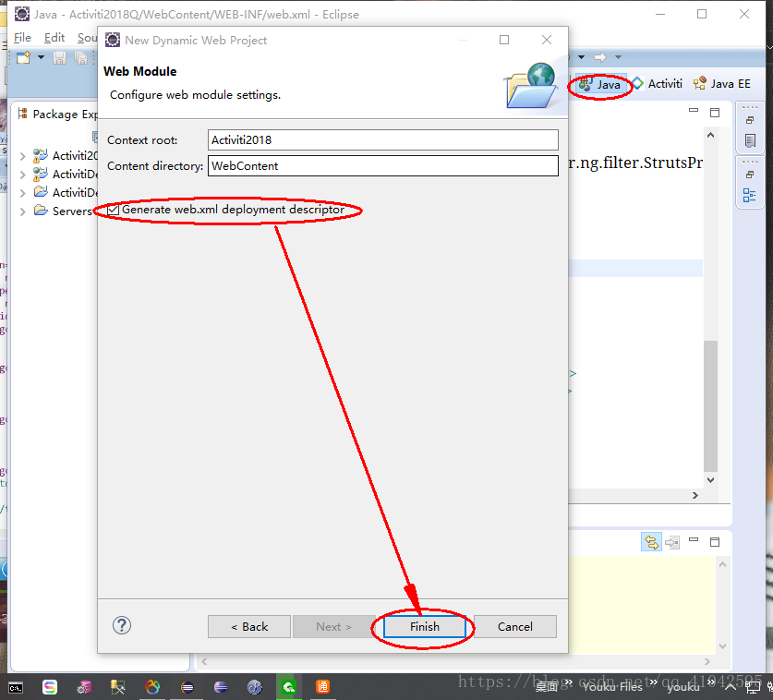
Task: Expand the Servers folder node
Action: pos(23,212)
